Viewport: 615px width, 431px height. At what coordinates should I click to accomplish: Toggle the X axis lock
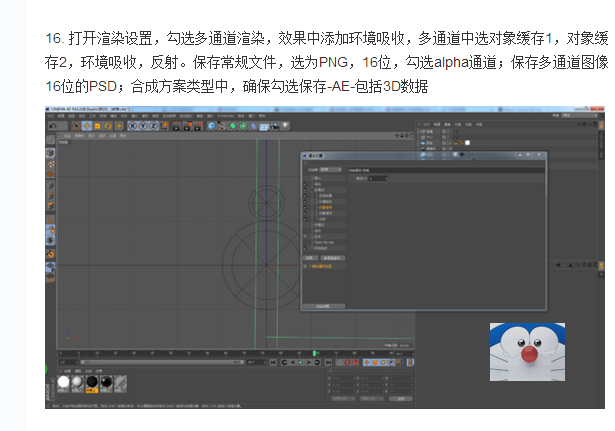(x=133, y=126)
